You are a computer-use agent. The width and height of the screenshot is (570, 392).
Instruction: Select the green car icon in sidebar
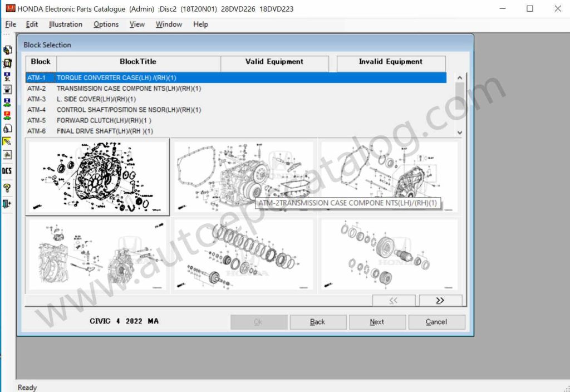click(x=7, y=103)
